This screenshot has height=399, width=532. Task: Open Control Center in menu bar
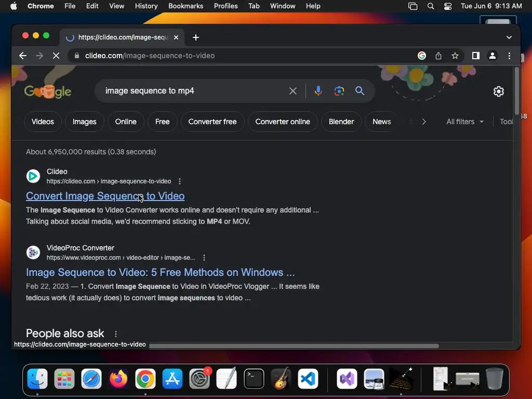click(448, 6)
